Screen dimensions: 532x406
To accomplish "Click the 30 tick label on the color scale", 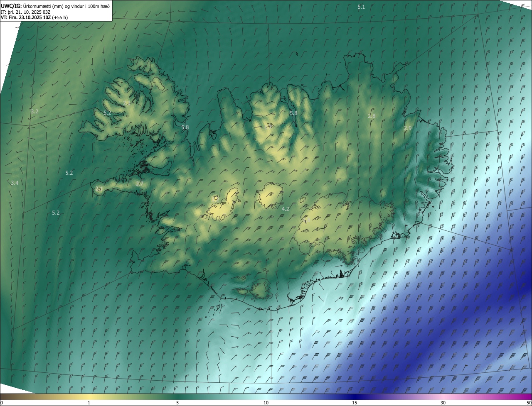I will pos(443,403).
